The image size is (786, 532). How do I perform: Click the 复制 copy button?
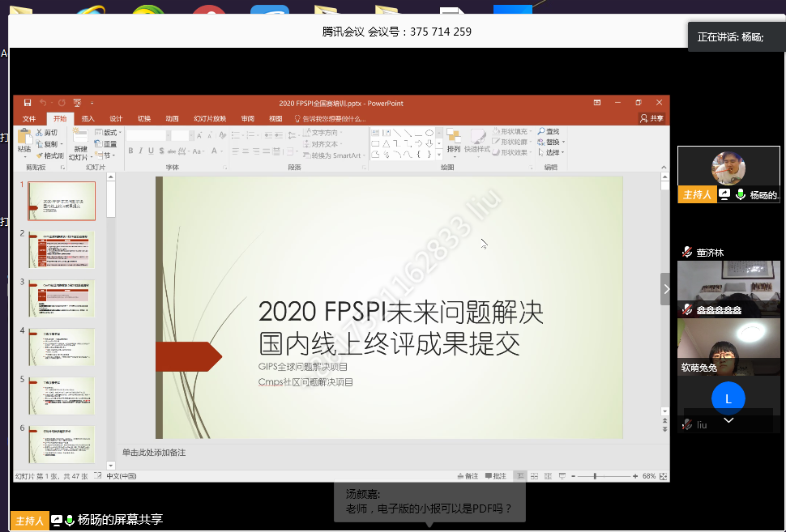[48, 144]
